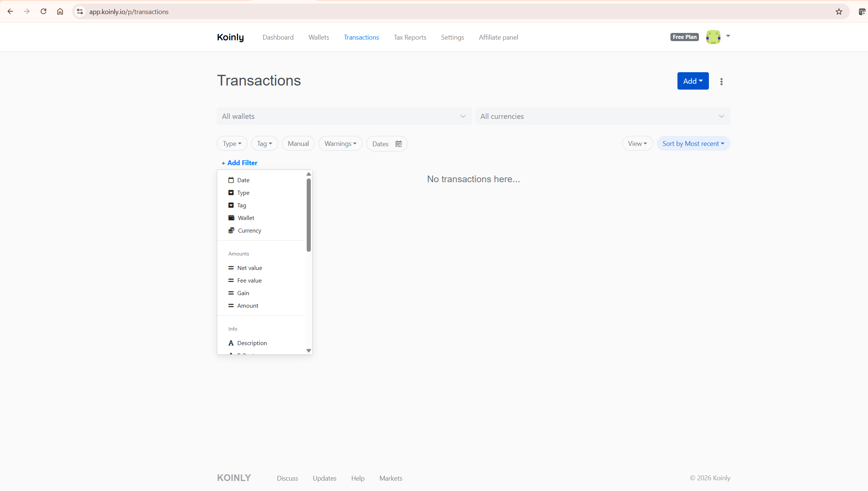
Task: Open the Help link in the footer
Action: 358,478
